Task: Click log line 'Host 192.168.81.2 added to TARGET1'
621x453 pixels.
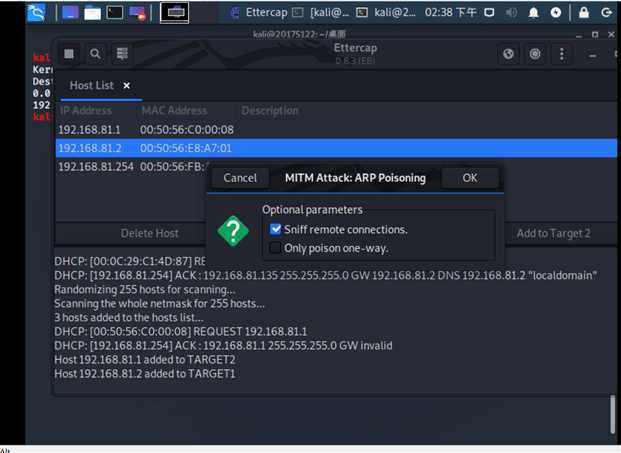Action: [x=145, y=374]
